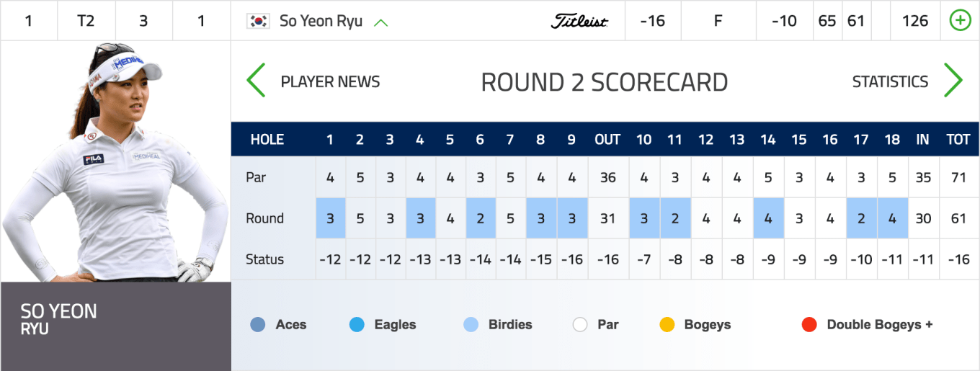Click the South Korea flag icon
980x371 pixels.
coord(258,21)
